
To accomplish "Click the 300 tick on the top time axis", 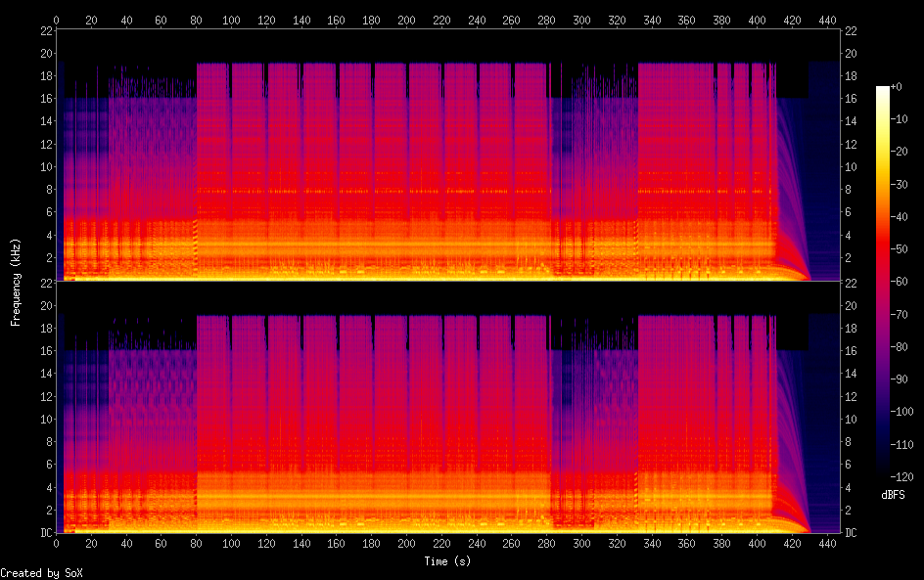I will click(x=582, y=19).
